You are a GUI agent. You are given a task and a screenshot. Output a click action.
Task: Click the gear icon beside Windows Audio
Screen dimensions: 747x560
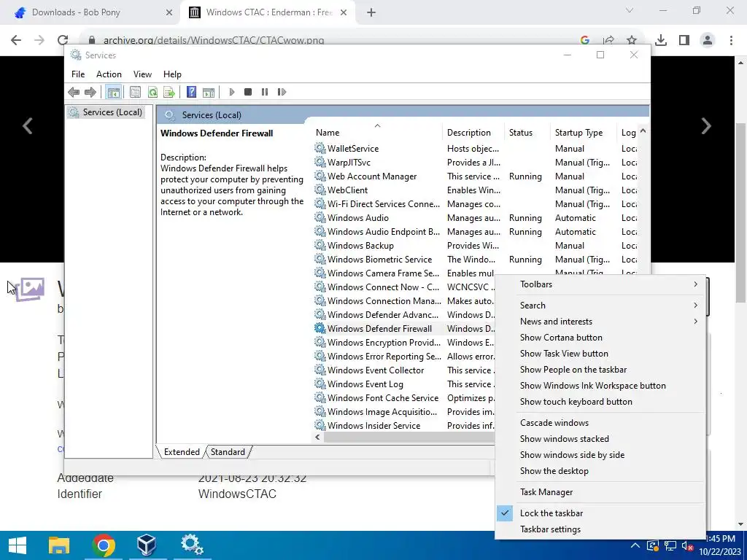click(320, 217)
